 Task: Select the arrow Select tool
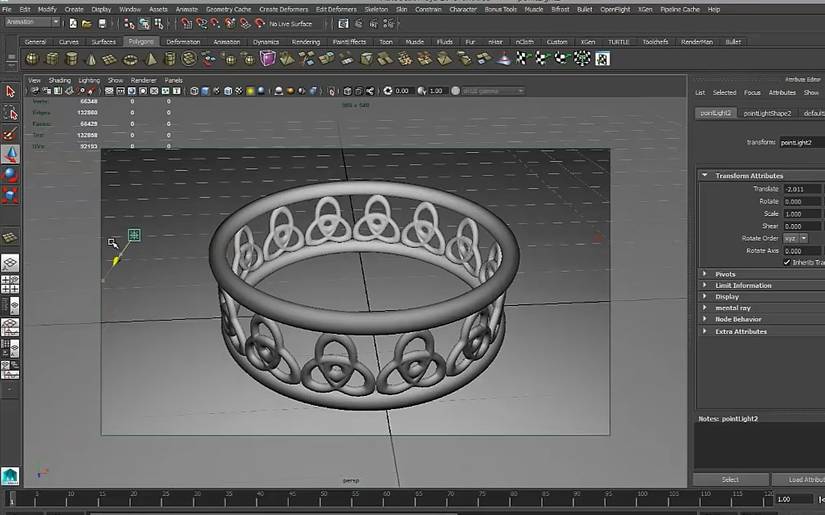click(x=10, y=92)
